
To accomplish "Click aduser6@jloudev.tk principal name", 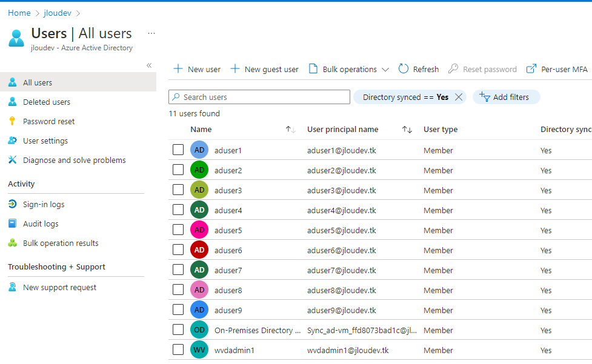I will (x=342, y=251).
